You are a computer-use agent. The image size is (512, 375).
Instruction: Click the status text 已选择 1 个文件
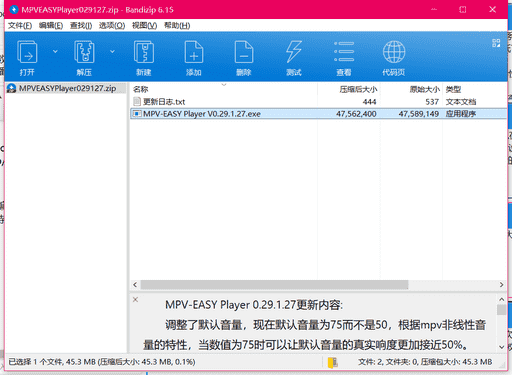pos(34,362)
